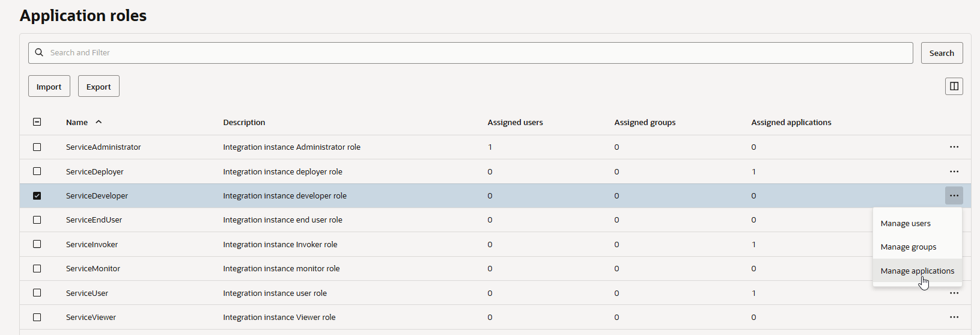Open actions menu for ServiceAdministrator row
Image resolution: width=980 pixels, height=335 pixels.
pos(954,147)
